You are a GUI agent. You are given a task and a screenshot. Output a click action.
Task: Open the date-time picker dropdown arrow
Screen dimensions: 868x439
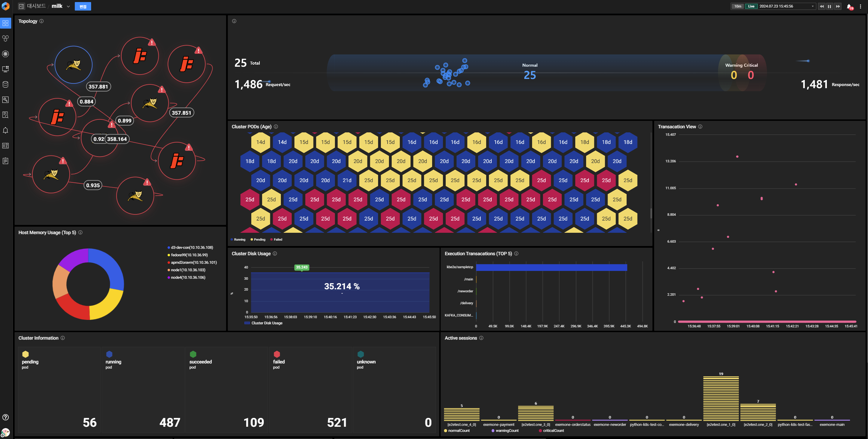[x=813, y=6]
